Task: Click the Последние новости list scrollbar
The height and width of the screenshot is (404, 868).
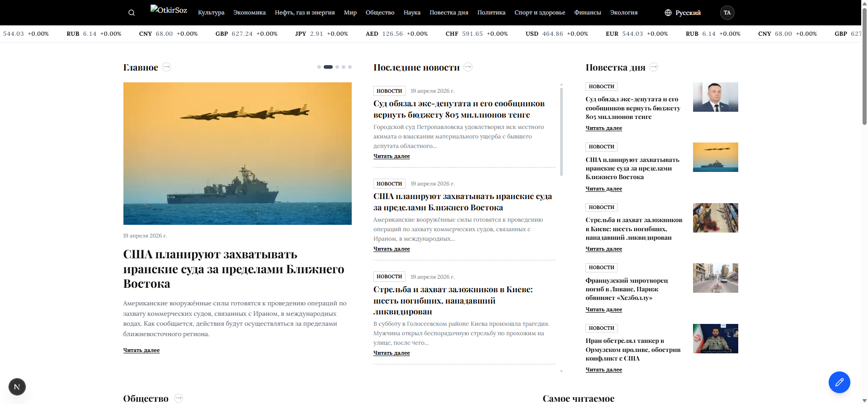Action: [561, 131]
